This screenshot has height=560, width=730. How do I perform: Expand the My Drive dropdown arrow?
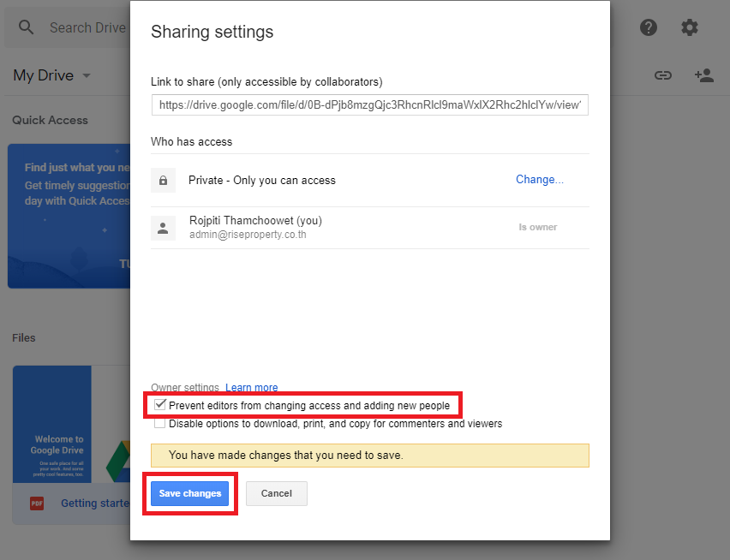click(87, 76)
